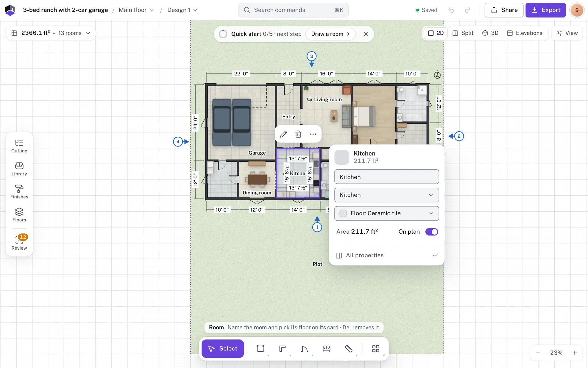The height and width of the screenshot is (368, 588).
Task: Open the Kitchen room type dropdown
Action: (x=386, y=195)
